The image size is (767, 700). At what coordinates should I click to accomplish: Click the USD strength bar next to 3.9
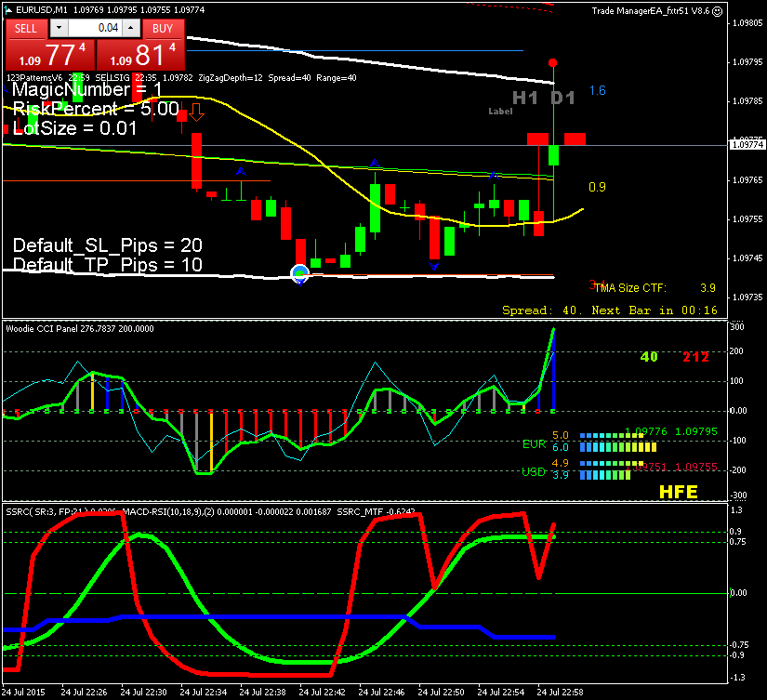click(605, 474)
